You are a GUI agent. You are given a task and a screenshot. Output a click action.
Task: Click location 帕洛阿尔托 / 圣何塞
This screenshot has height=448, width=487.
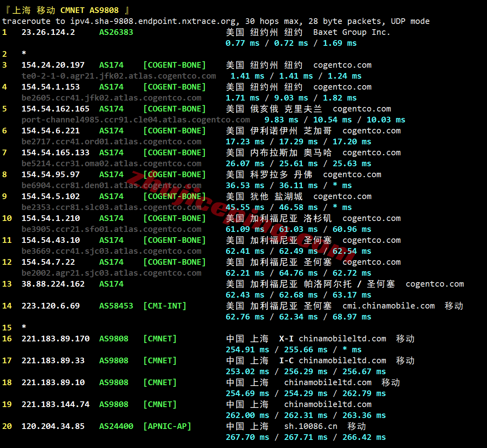pos(349,284)
